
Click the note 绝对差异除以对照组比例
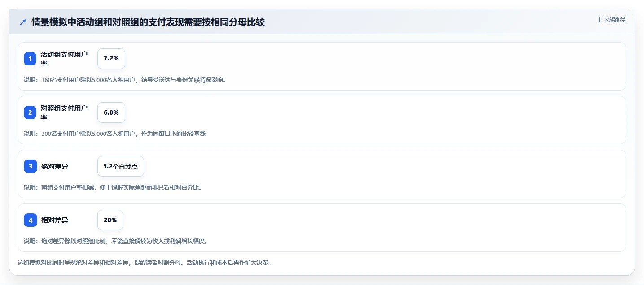click(116, 241)
